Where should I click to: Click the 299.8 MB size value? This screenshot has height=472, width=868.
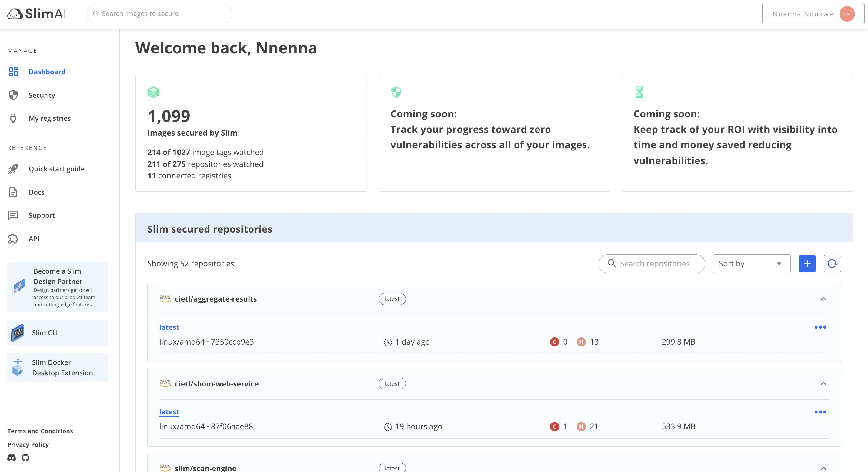pyautogui.click(x=679, y=342)
